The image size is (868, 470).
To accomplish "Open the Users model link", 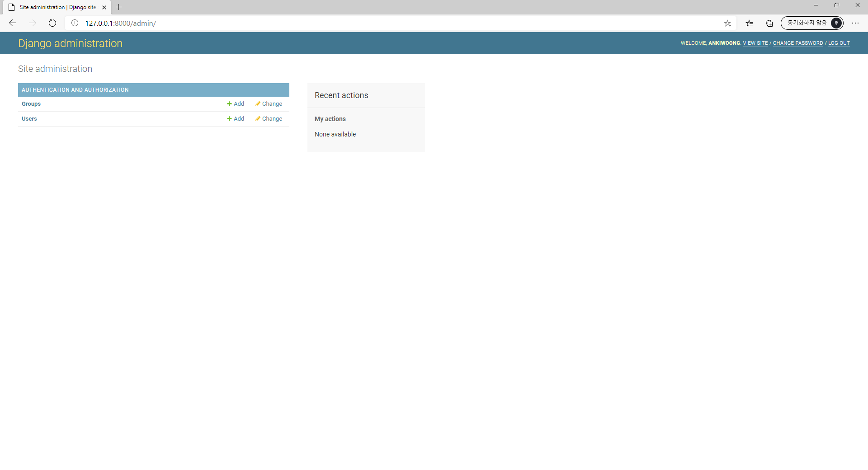I will (29, 119).
